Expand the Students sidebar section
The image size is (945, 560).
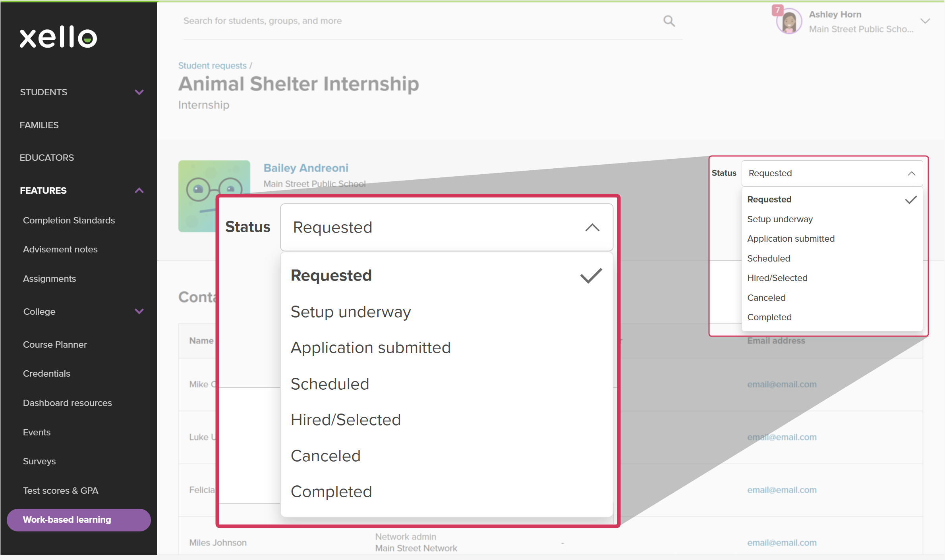point(139,92)
